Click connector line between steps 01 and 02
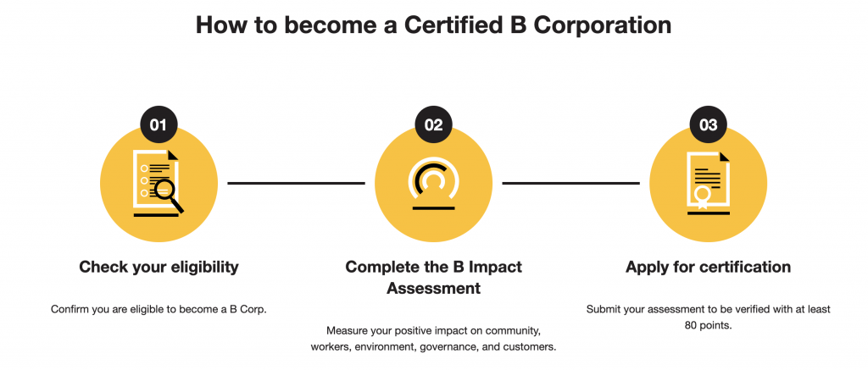Viewport: 868px width, 370px height. click(296, 183)
